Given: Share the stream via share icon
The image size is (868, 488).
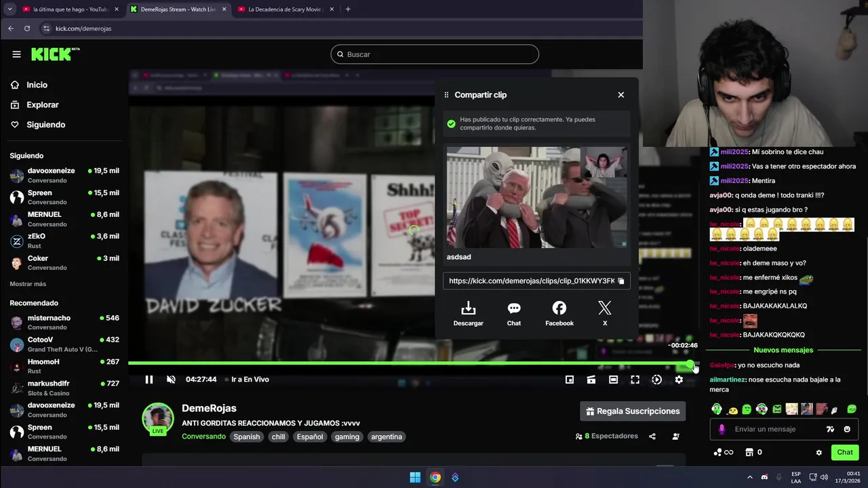Looking at the screenshot, I should [x=652, y=436].
